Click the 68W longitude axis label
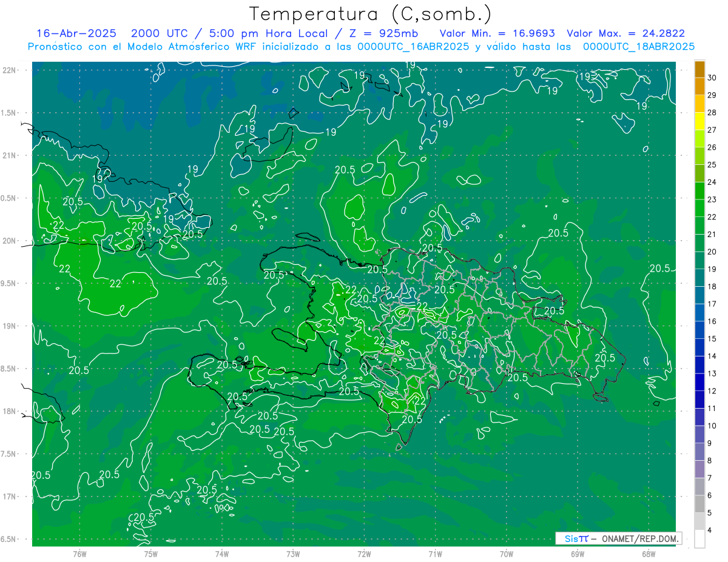Screen dimensions: 728x562 click(x=649, y=554)
